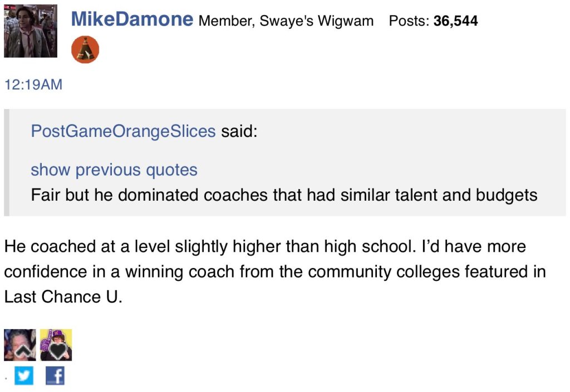Click the quoted "Fair but he dominated" text

(284, 195)
